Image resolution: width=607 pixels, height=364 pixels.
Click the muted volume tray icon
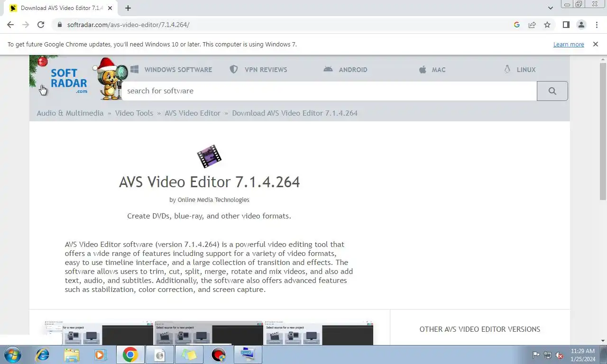coord(559,355)
